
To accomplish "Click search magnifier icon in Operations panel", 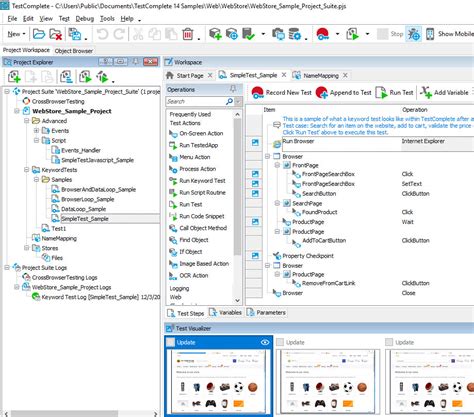I will 229,101.
